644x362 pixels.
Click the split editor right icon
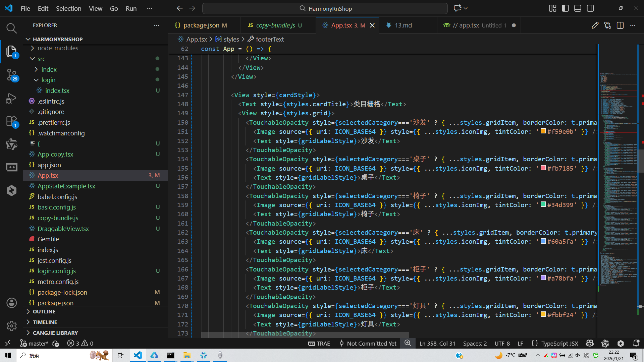pyautogui.click(x=620, y=25)
